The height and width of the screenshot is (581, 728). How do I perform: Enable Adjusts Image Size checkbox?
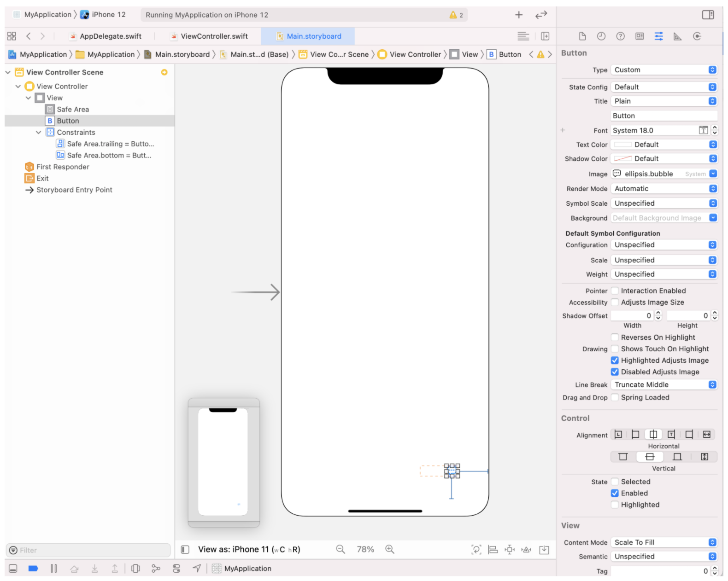pos(615,302)
